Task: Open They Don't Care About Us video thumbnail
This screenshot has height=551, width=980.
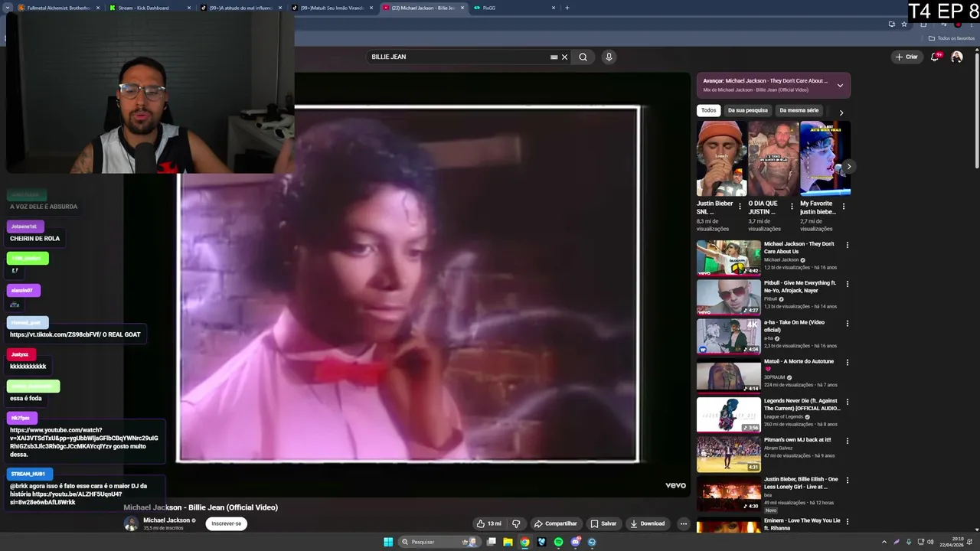Action: 729,258
